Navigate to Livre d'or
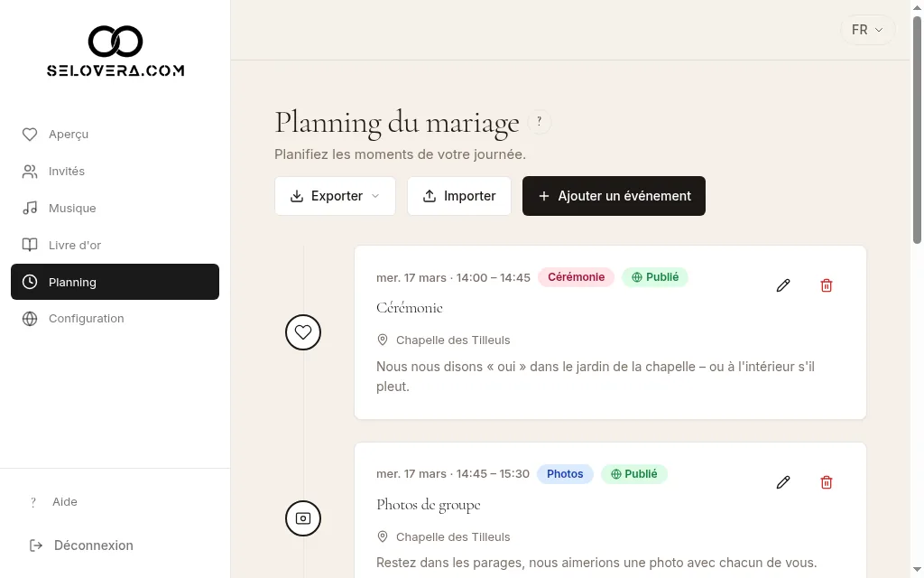 115,245
